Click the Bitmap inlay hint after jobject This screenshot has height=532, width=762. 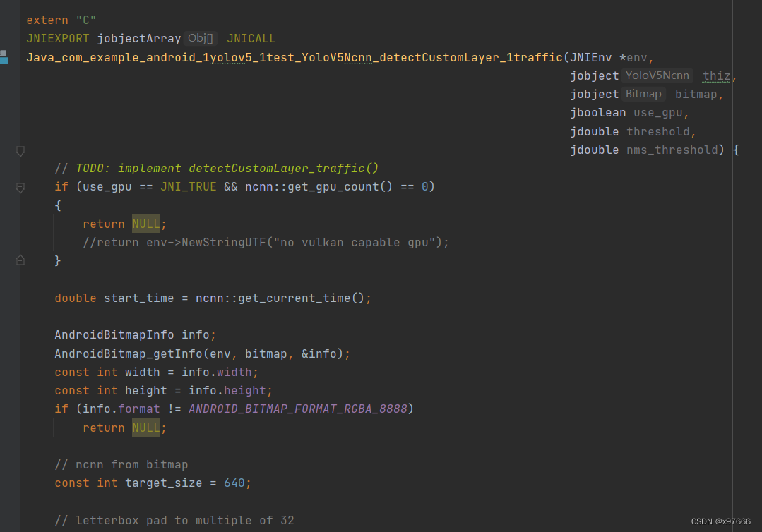[643, 94]
